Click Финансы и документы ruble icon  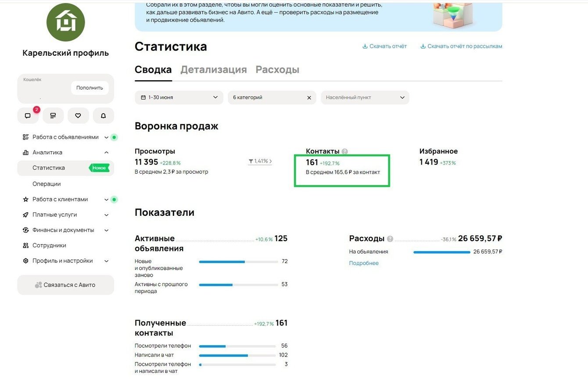coord(26,230)
